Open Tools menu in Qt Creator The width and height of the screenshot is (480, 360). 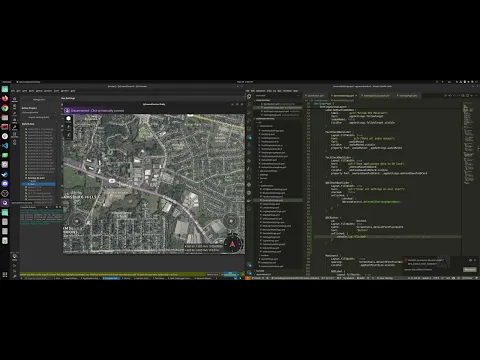(x=57, y=91)
